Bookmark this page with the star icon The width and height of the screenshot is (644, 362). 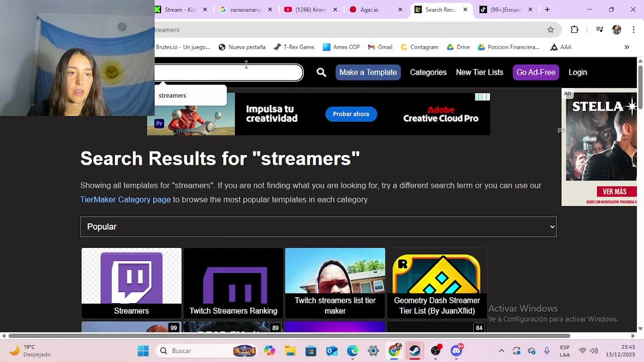[x=550, y=30]
